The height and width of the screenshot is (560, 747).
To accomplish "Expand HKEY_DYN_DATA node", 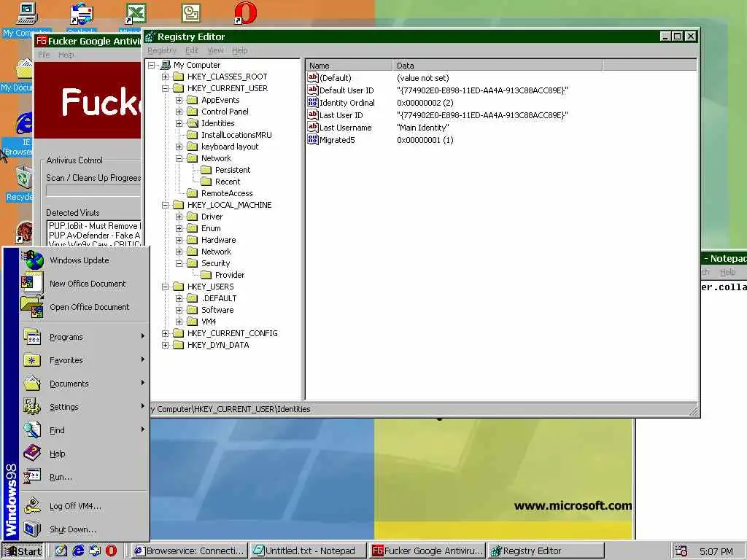I will coord(166,345).
